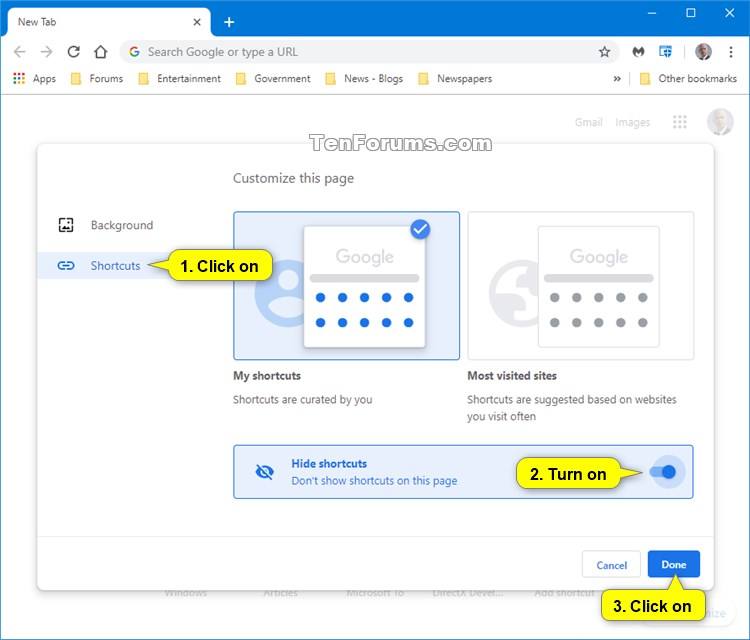
Task: Open the Google apps grid icon
Action: (x=679, y=122)
